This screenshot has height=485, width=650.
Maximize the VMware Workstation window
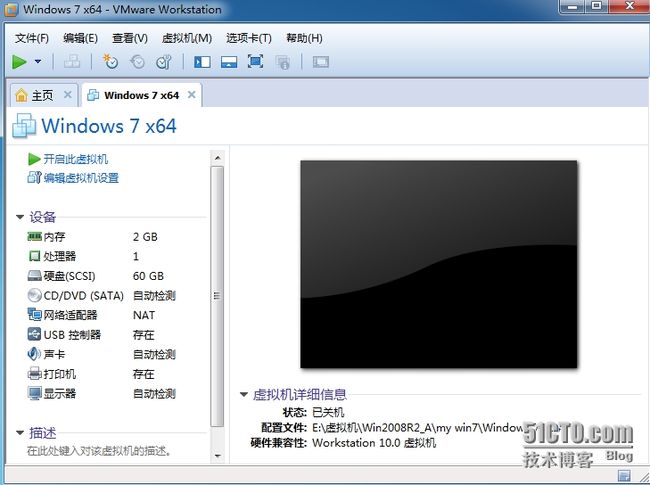[597, 6]
